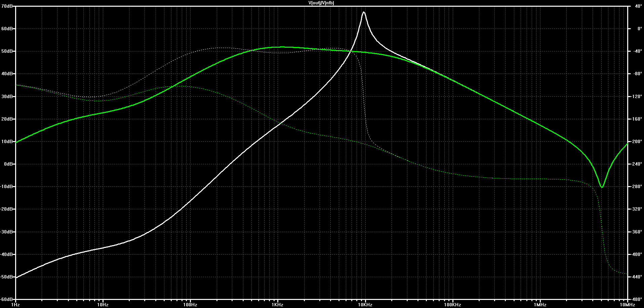Image resolution: width=644 pixels, height=308 pixels.
Task: Click the 70dB label on magnitude axis
Action: (x=7, y=6)
